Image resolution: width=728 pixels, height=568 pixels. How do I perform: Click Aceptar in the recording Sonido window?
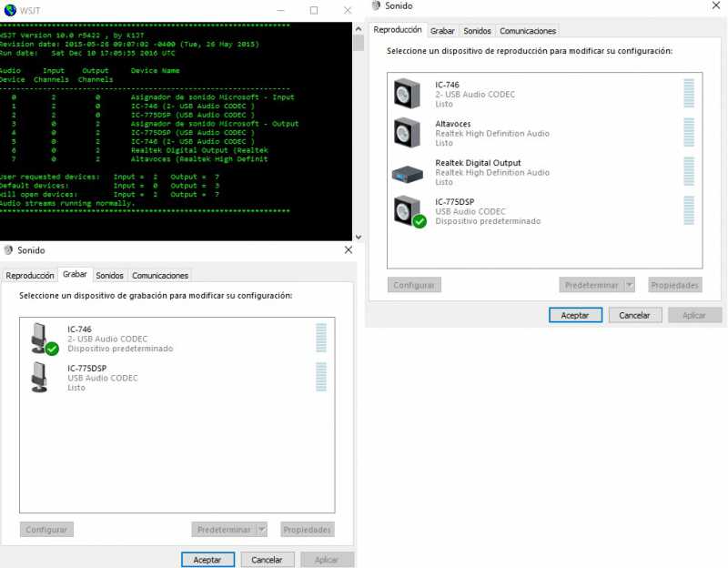207,560
